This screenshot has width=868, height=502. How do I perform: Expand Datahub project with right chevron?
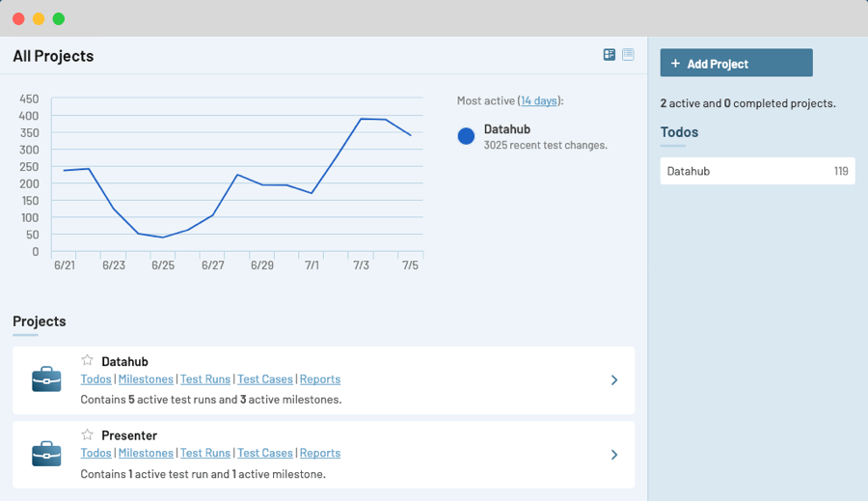(614, 380)
